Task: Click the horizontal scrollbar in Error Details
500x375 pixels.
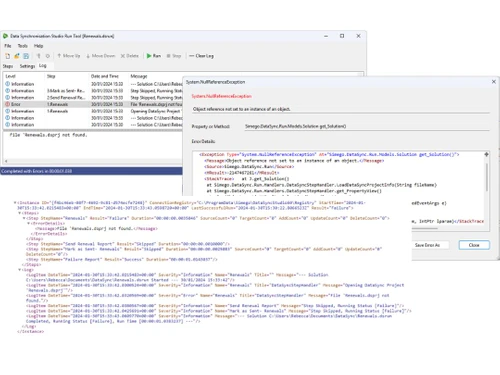Action: pos(424,228)
